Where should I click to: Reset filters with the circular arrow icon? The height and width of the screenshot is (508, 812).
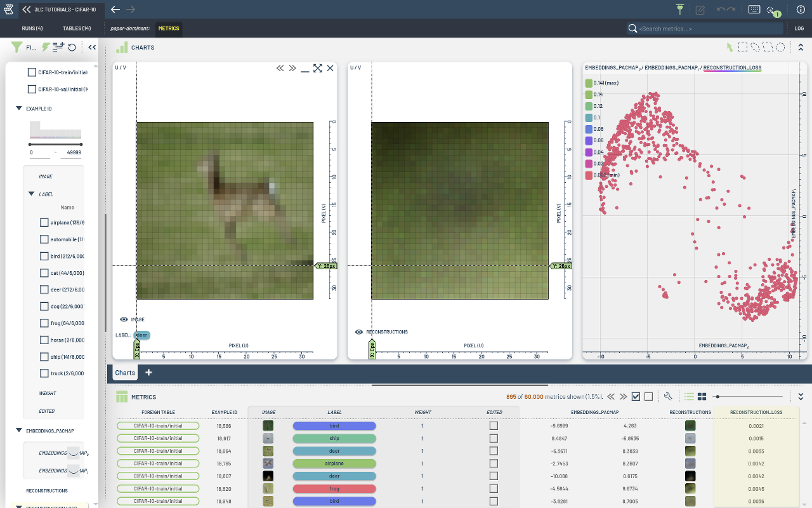point(72,47)
